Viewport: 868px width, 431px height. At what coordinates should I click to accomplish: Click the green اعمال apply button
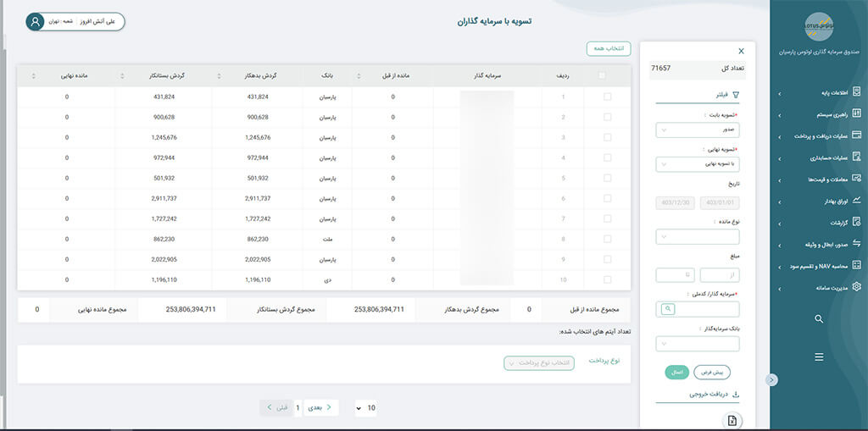(677, 372)
